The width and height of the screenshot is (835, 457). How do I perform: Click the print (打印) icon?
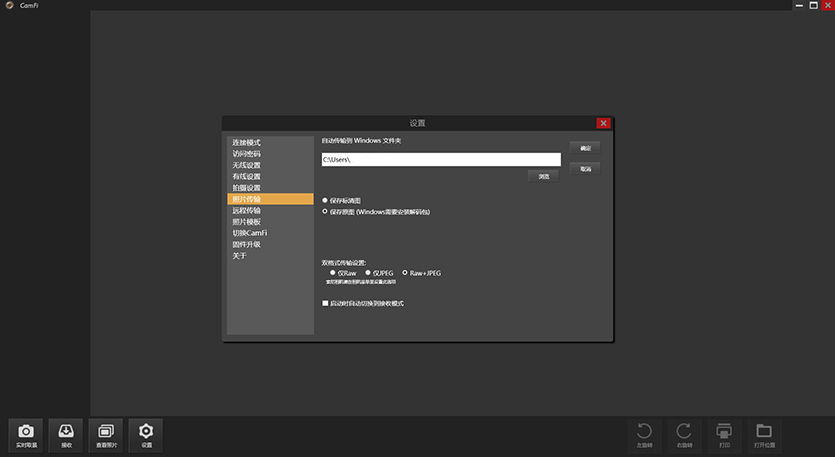[724, 433]
